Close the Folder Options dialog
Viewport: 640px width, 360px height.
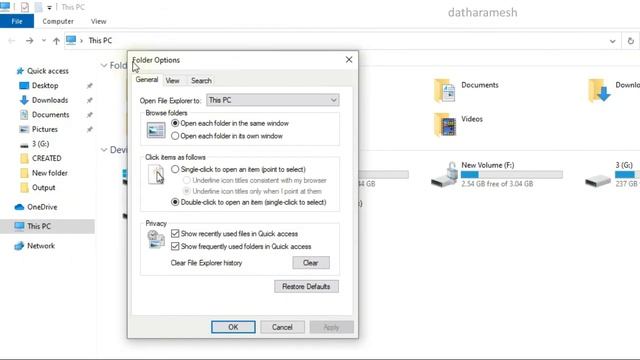[349, 60]
